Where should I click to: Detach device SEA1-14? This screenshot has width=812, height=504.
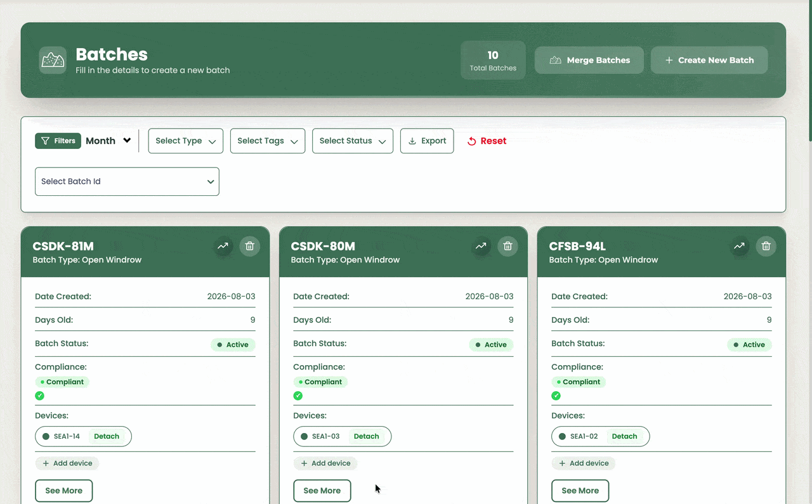pyautogui.click(x=107, y=436)
